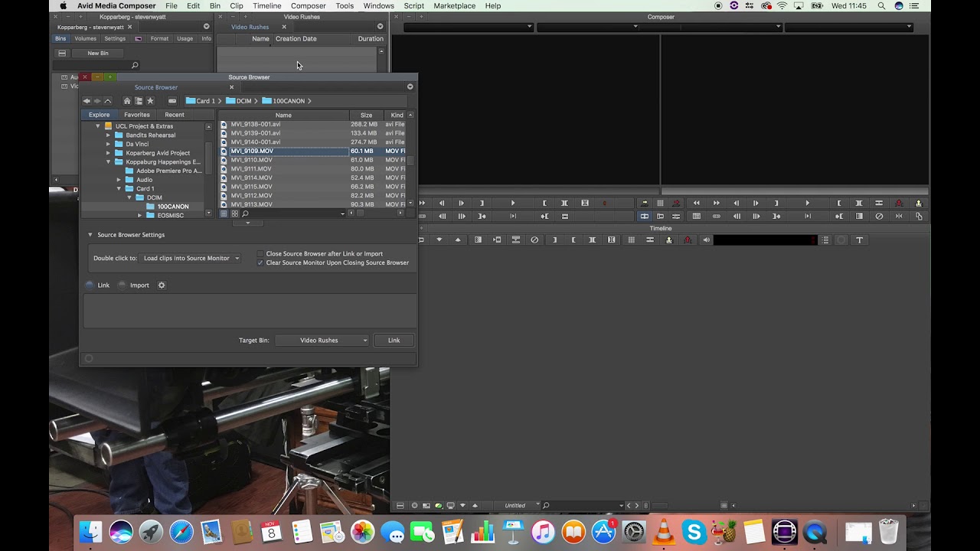The height and width of the screenshot is (551, 980).
Task: Open the Clip menu
Action: click(x=237, y=5)
